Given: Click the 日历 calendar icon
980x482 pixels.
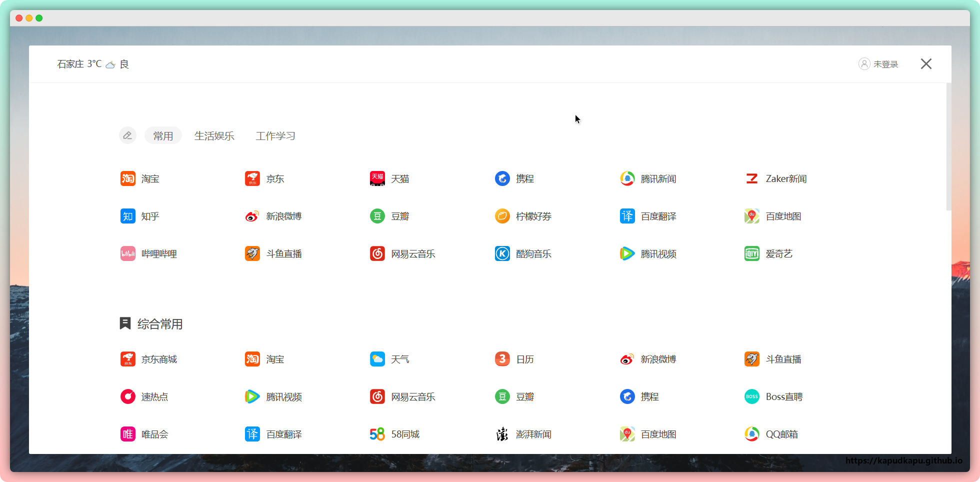Looking at the screenshot, I should (502, 359).
